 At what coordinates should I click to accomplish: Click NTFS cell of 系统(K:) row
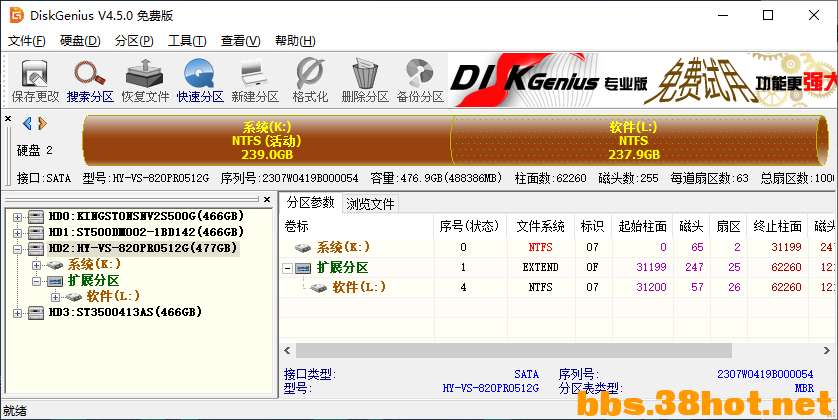coord(540,247)
